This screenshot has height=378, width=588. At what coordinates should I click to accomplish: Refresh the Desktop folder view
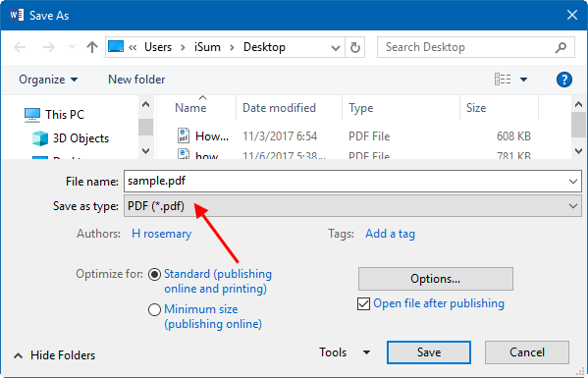point(355,47)
